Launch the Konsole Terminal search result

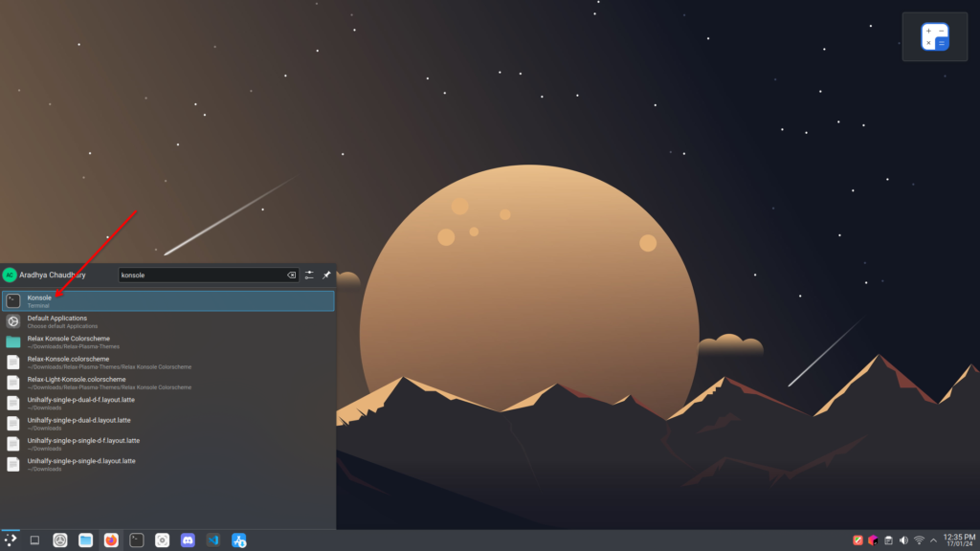point(168,301)
